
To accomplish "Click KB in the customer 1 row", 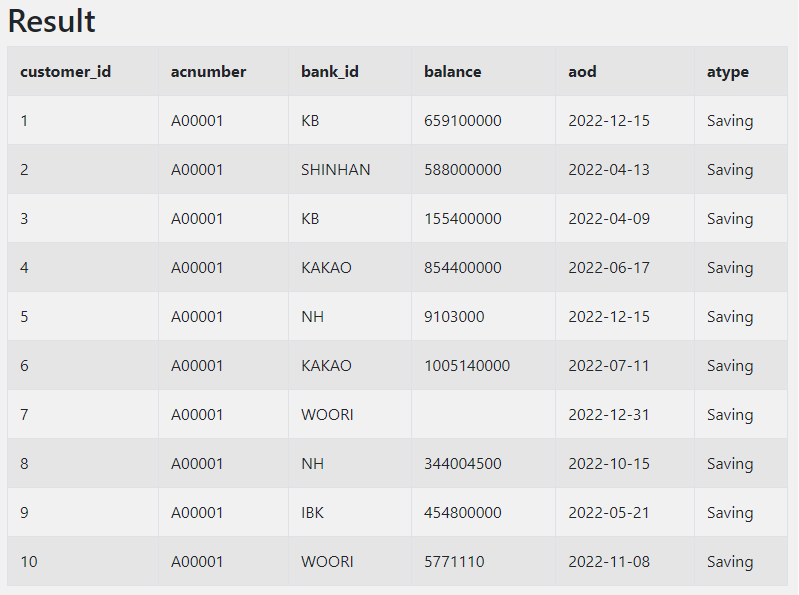I will 310,121.
